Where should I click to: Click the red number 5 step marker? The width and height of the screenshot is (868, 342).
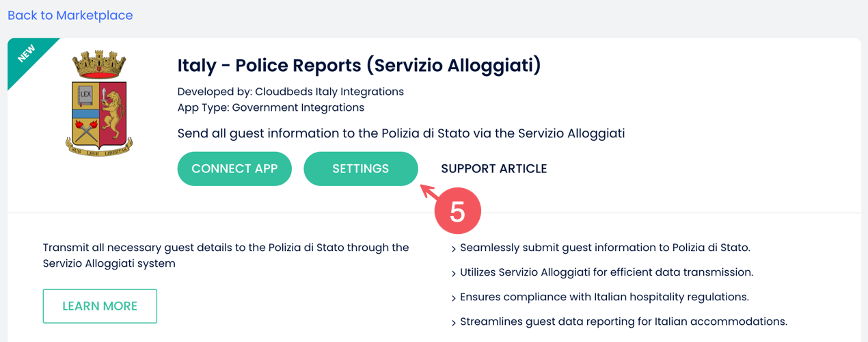click(x=457, y=213)
